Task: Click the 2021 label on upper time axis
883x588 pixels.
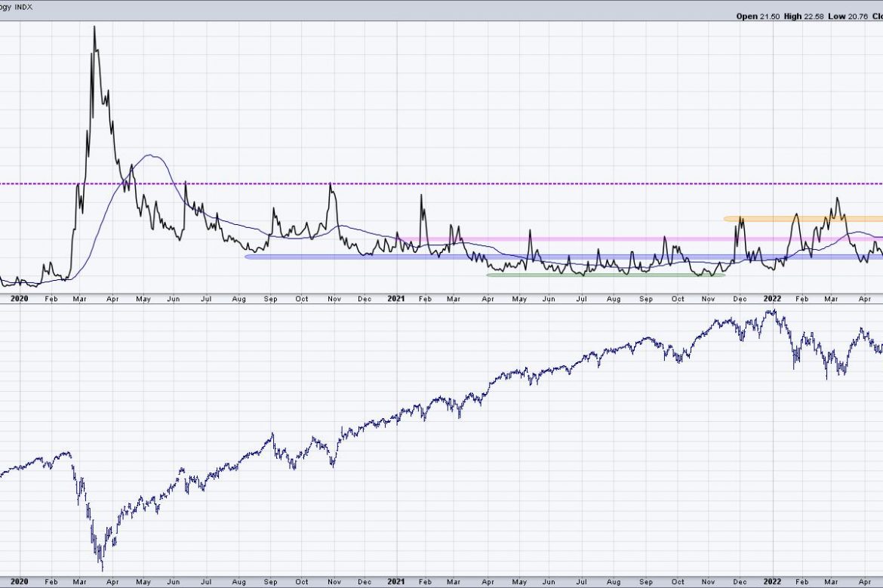Action: (395, 299)
